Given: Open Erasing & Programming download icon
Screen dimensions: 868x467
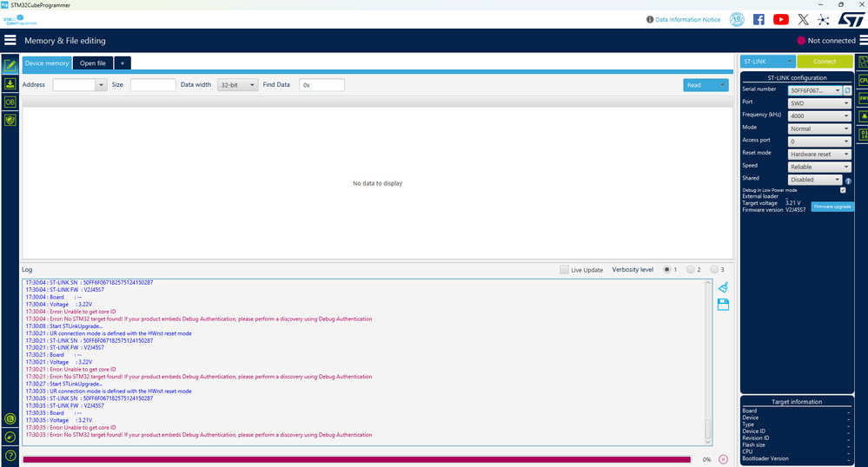Looking at the screenshot, I should tap(10, 83).
